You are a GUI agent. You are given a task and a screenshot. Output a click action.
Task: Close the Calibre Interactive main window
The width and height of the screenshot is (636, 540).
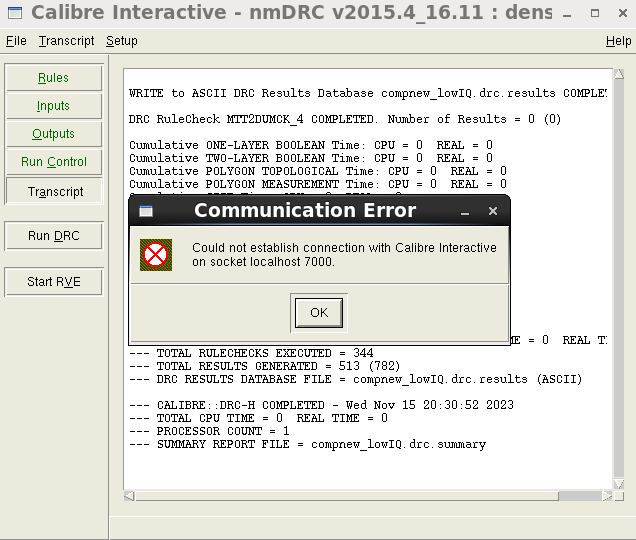(x=623, y=13)
